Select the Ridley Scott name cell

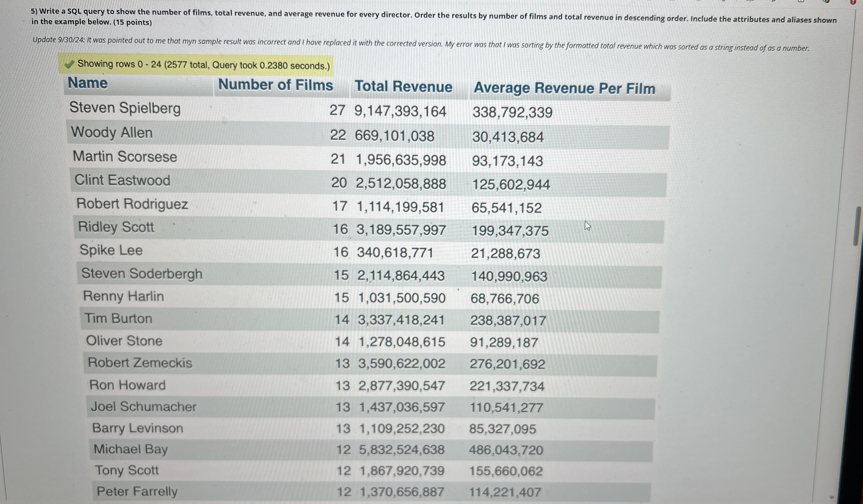coord(116,227)
